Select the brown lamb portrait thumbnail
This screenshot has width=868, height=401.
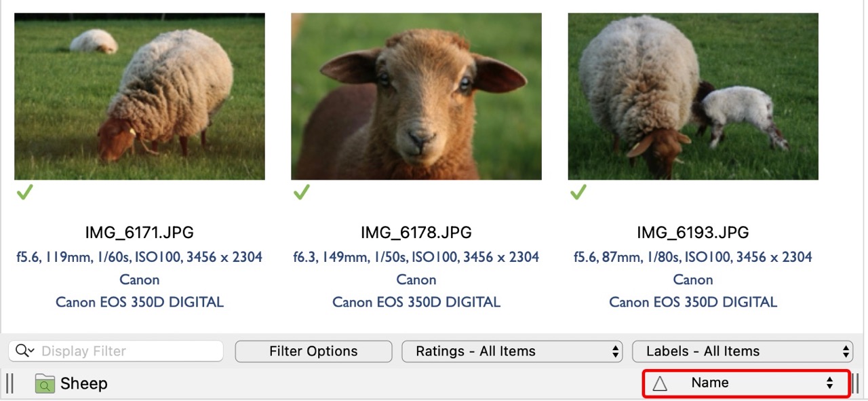tap(416, 97)
